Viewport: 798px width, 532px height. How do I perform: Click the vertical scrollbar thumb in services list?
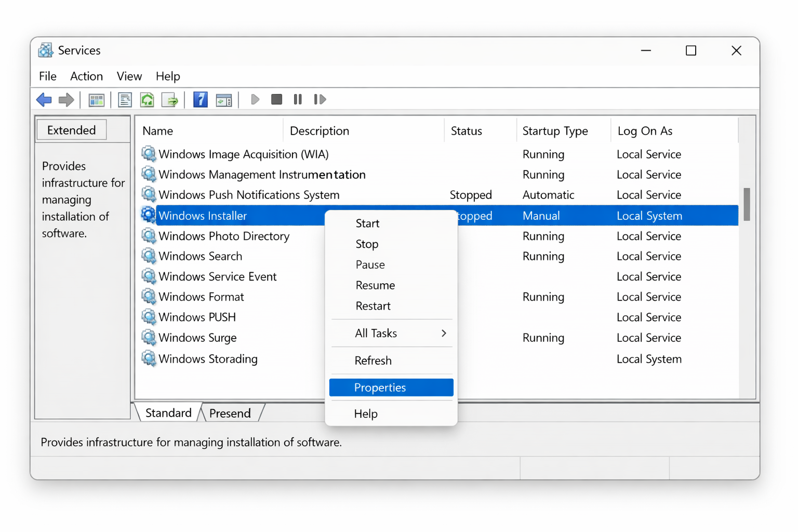[x=747, y=204]
